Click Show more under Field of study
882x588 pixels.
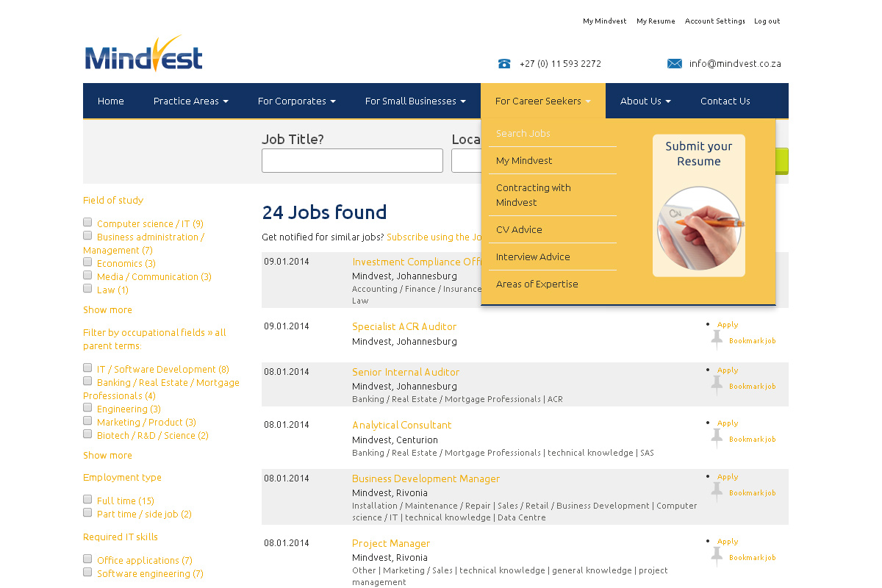click(x=107, y=310)
